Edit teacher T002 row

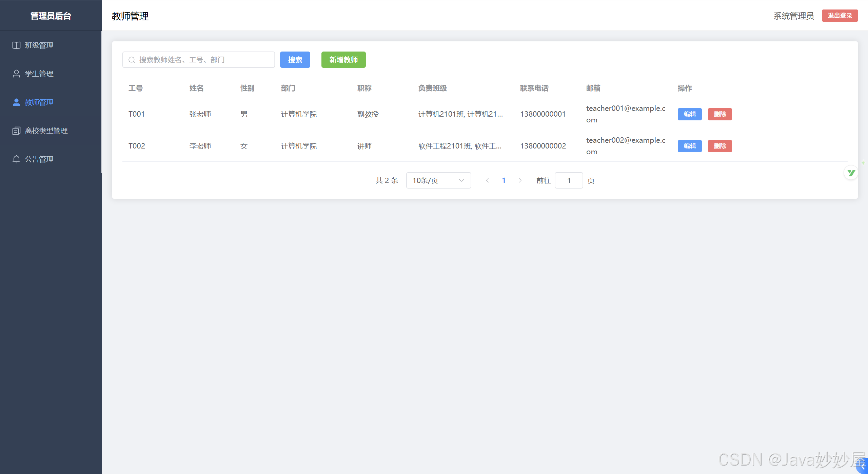(690, 146)
